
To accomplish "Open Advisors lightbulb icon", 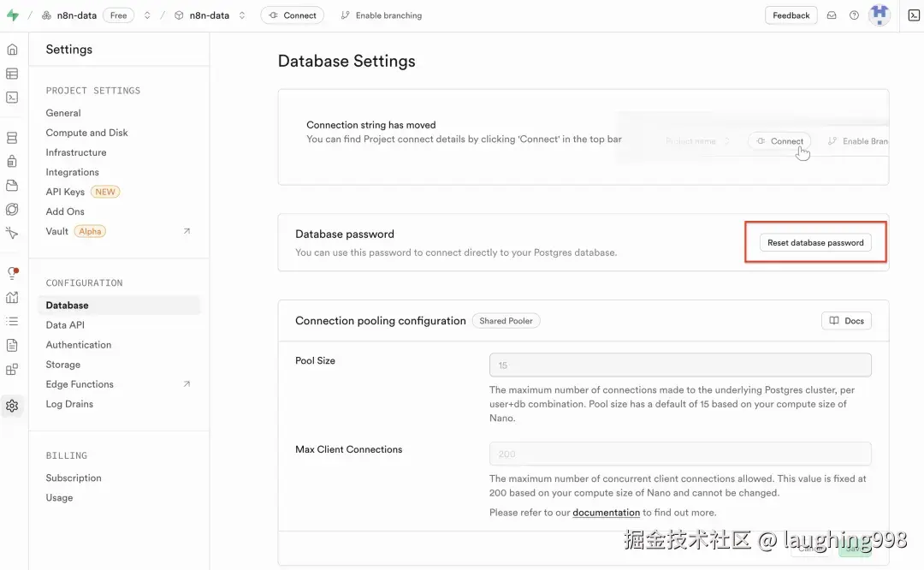I will [12, 274].
